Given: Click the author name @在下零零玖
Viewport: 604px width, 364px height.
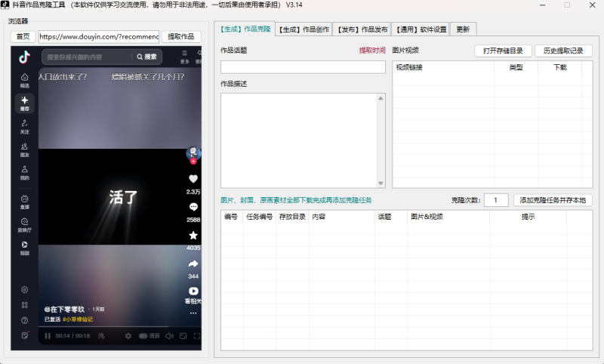Looking at the screenshot, I should pyautogui.click(x=64, y=310).
